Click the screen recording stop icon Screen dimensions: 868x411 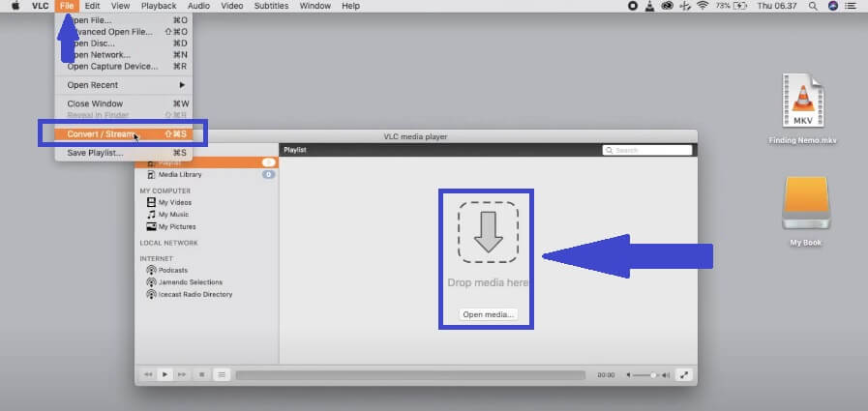(633, 6)
